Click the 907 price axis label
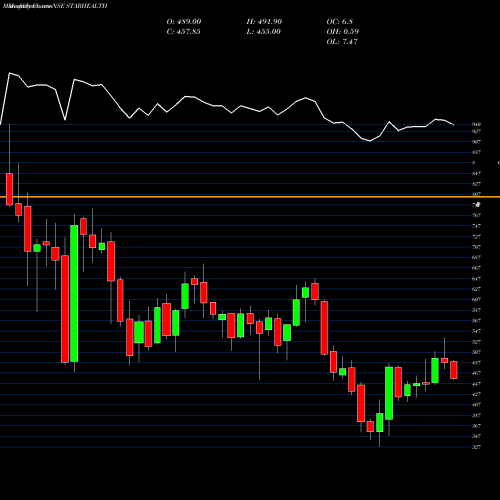The width and height of the screenshot is (500, 500). tap(476, 142)
